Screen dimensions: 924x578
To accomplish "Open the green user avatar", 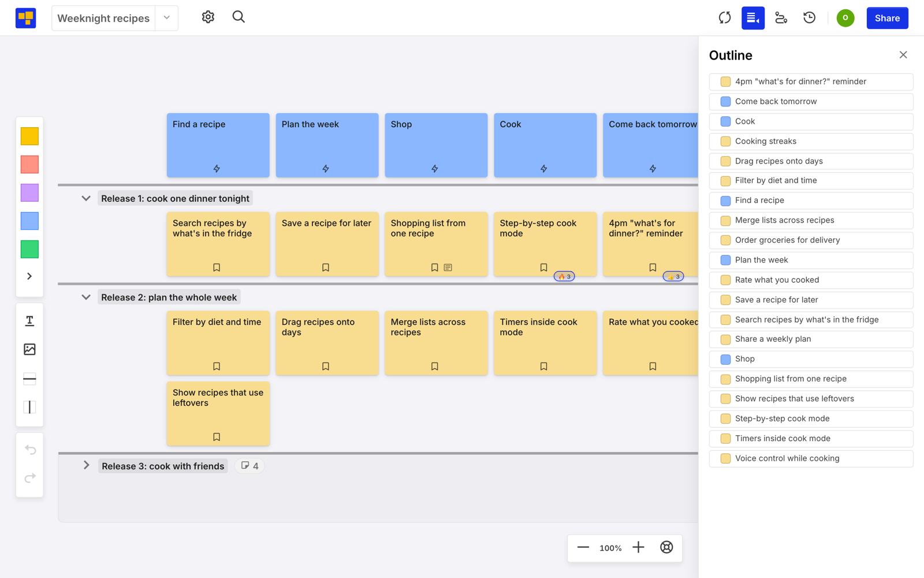I will click(x=845, y=18).
